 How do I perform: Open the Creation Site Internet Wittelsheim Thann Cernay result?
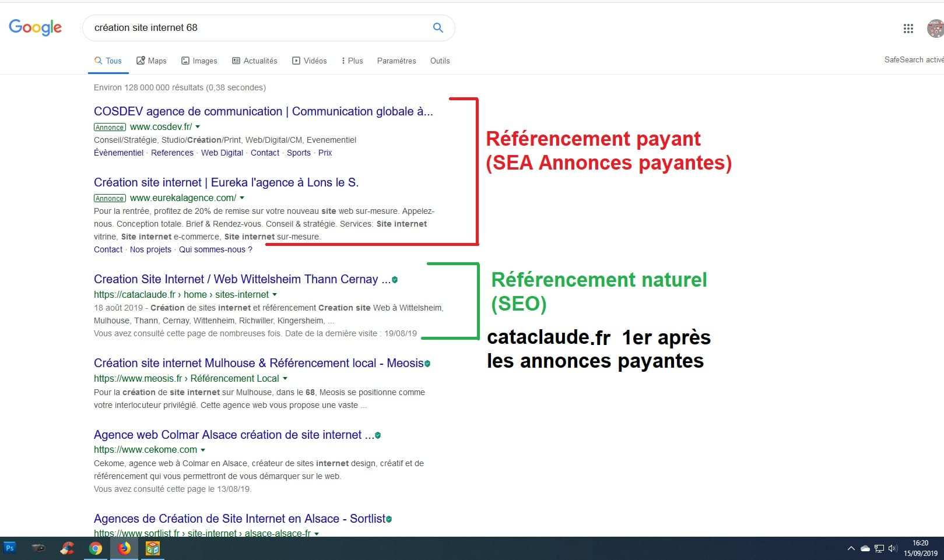pos(242,279)
